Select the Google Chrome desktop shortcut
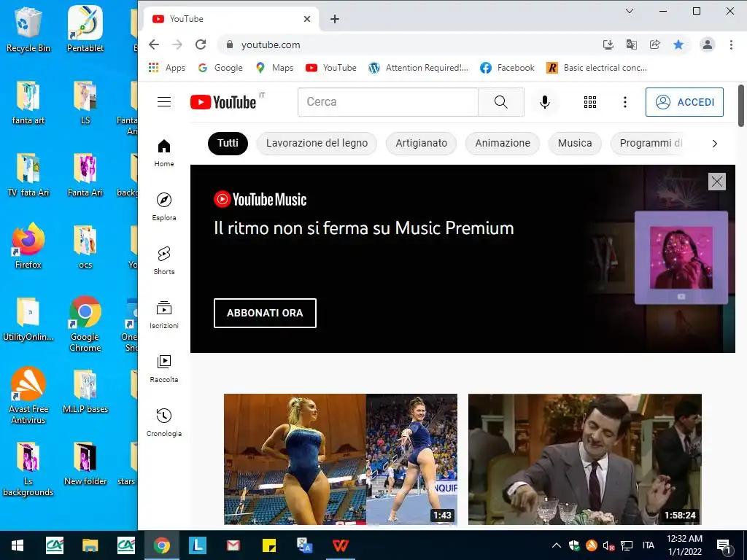Screen dimensions: 747x560 click(x=85, y=324)
